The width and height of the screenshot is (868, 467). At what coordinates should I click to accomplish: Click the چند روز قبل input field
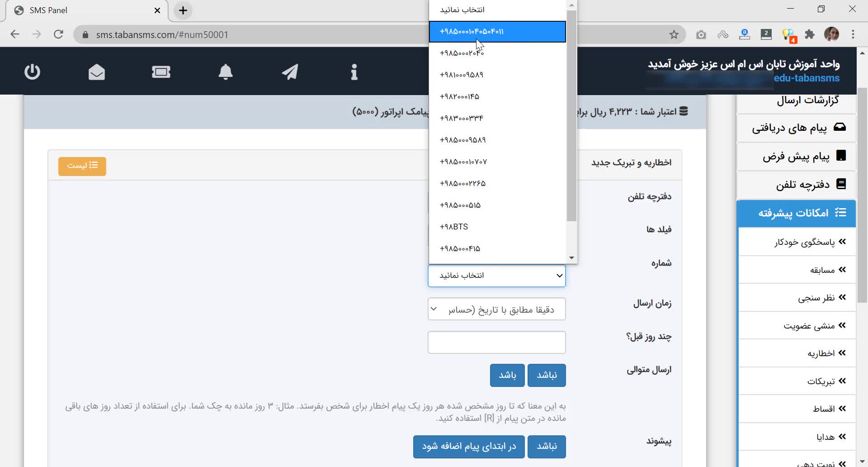pos(496,343)
